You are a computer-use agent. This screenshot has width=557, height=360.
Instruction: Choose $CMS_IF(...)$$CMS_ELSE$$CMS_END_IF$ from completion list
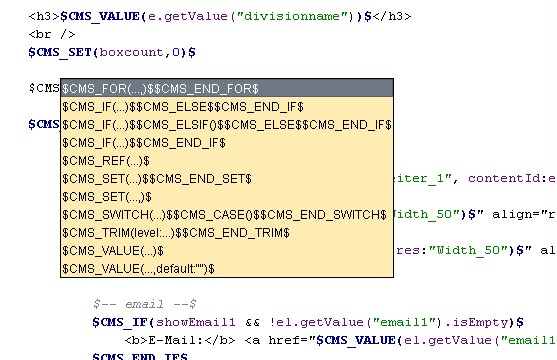coord(227,107)
